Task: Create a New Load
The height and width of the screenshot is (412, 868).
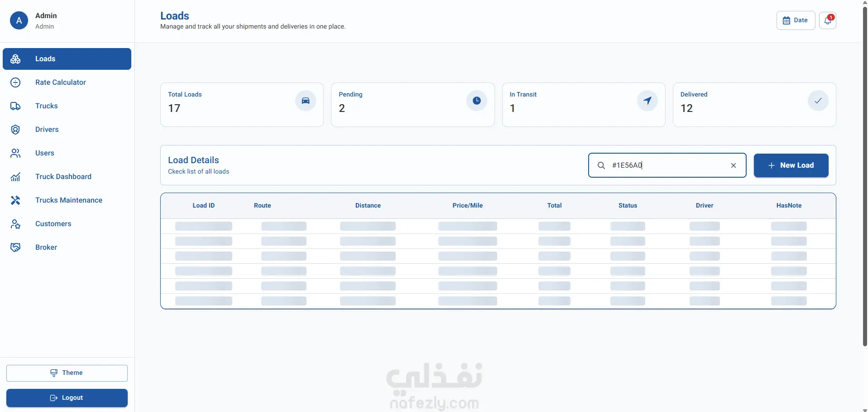Action: tap(791, 165)
